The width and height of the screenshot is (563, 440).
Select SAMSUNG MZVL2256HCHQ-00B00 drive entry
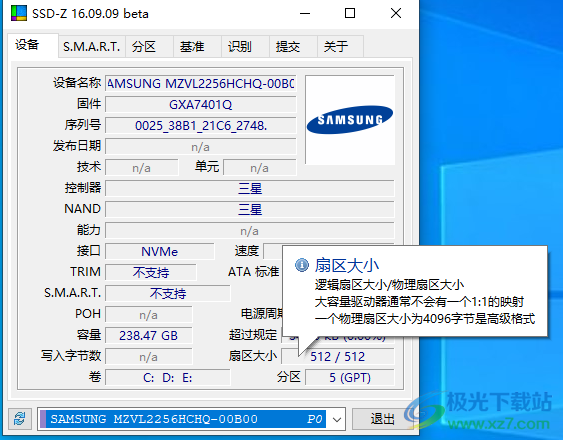click(183, 419)
